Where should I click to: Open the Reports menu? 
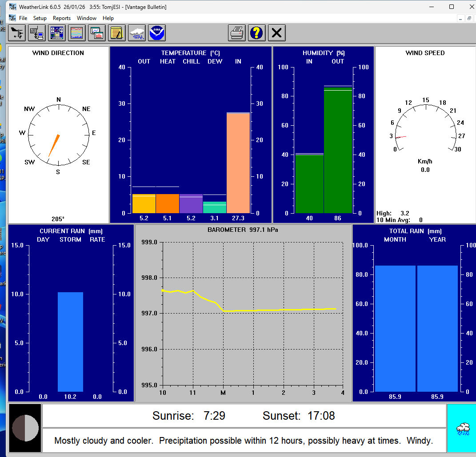pos(62,18)
